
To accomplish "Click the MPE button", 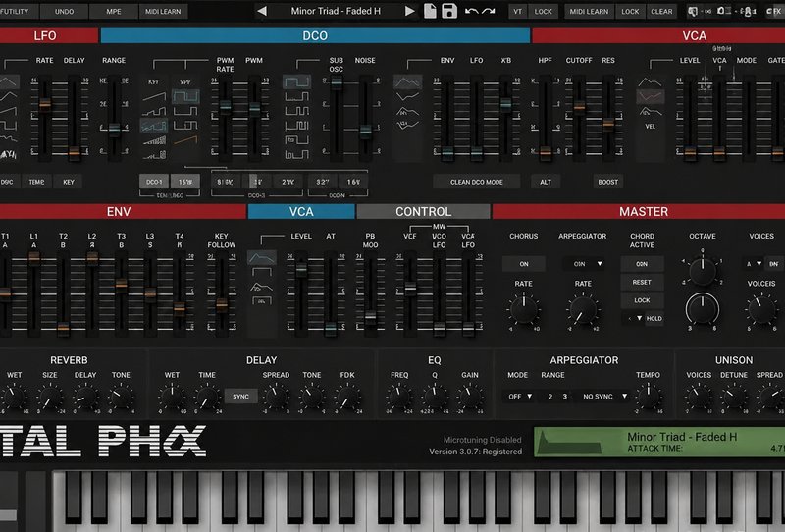I will click(114, 11).
